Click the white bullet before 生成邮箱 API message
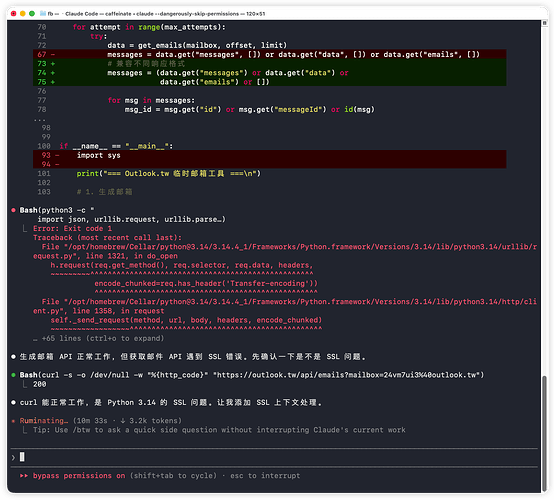 click(x=13, y=357)
